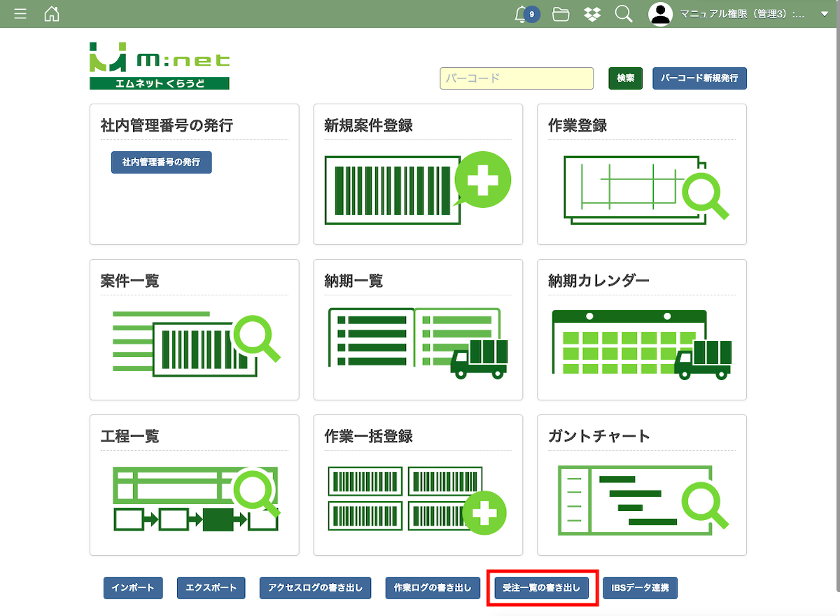Expand the user account dropdown arrow
The image size is (840, 616).
(824, 14)
